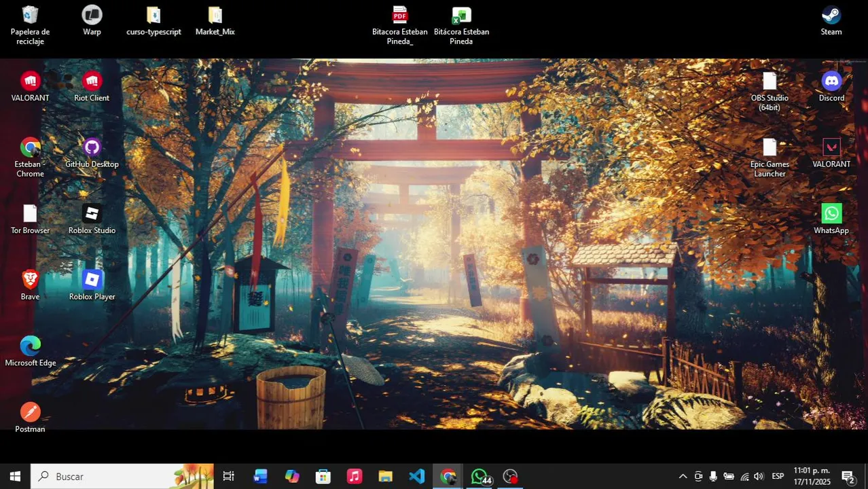Launch the Brave browser shortcut

[x=30, y=286]
